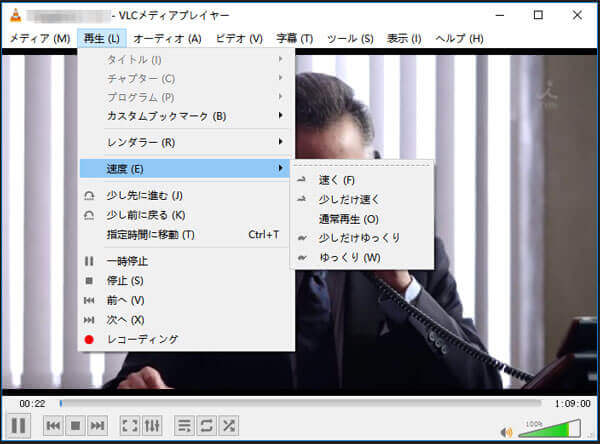The height and width of the screenshot is (444, 600).
Task: Open the 字幕 (T) menu
Action: click(x=295, y=39)
